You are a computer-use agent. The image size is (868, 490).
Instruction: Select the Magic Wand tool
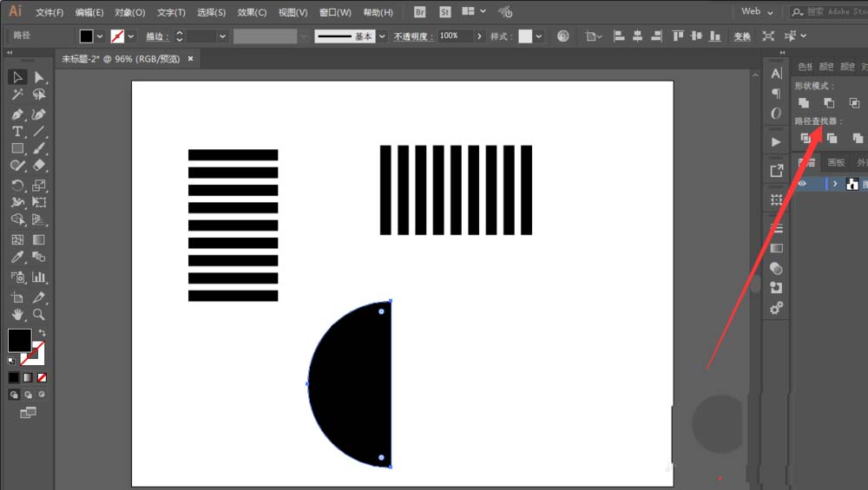tap(17, 95)
